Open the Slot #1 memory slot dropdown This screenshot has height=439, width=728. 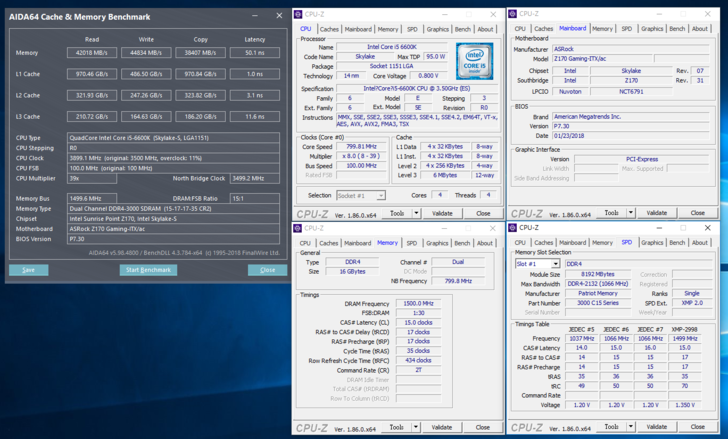536,264
